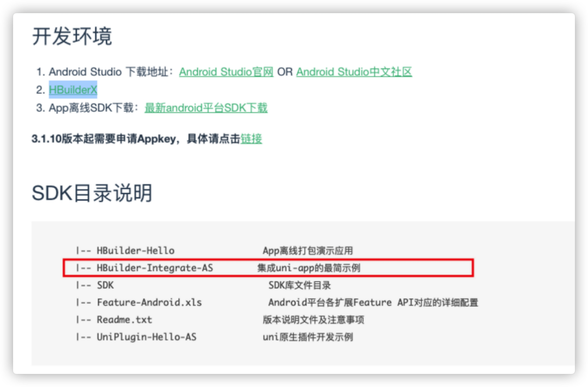
Task: Click the HBuilder-Integrate-AS directory entry
Action: (x=155, y=268)
